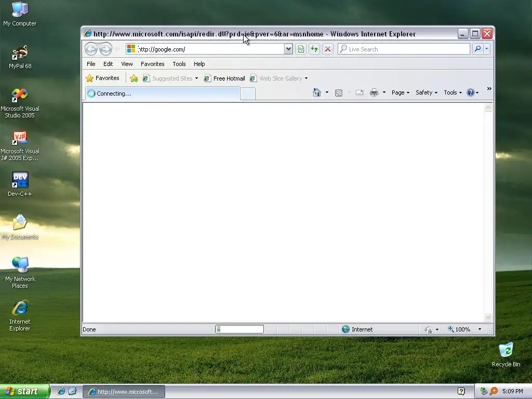Open a new blank tab button
This screenshot has height=399, width=532.
point(248,94)
